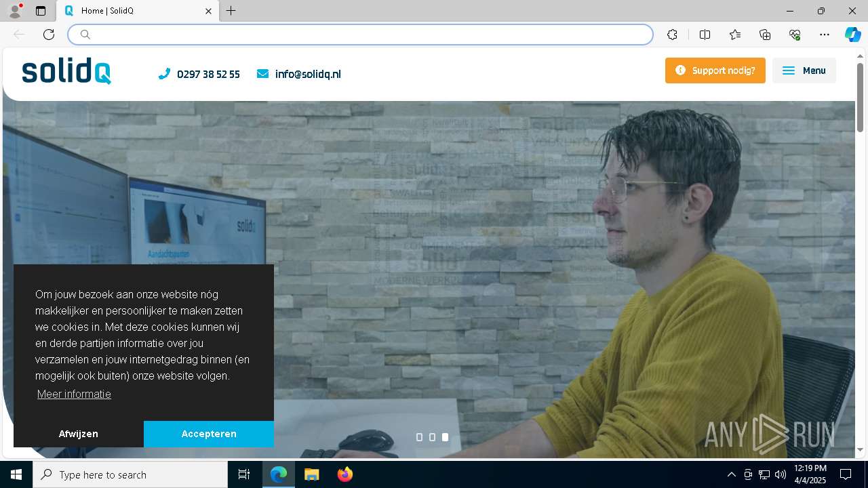Click the SolidQ logo
868x488 pixels.
(66, 72)
